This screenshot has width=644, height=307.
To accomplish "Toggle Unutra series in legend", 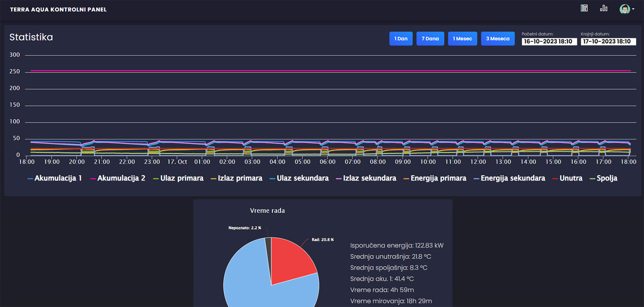I will pos(567,178).
